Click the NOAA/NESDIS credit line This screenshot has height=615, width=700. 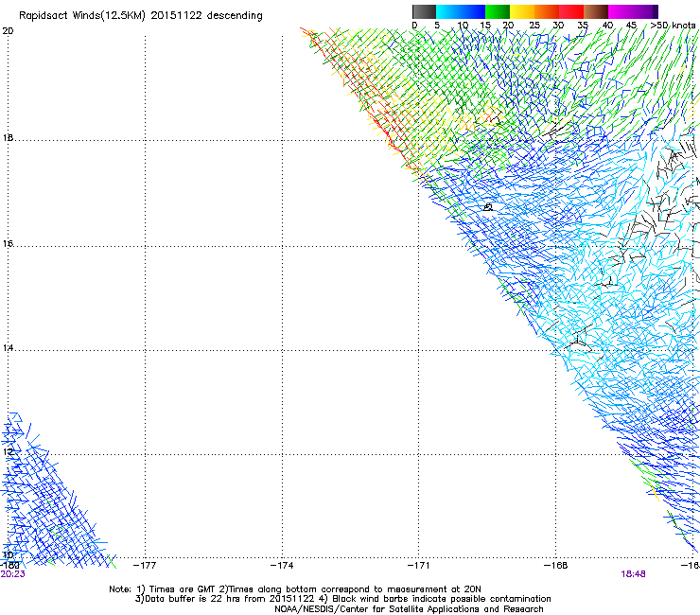point(409,609)
